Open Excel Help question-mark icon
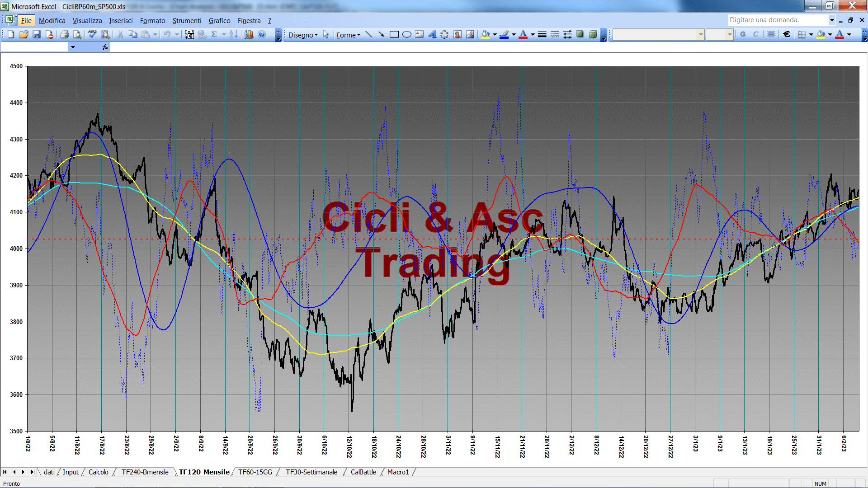Viewport: 868px width, 488px height. point(262,34)
